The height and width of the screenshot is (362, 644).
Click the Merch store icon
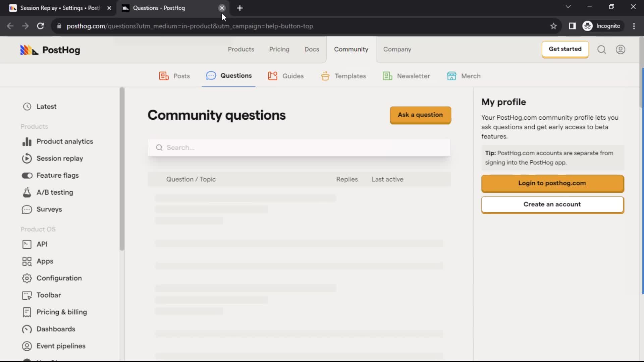[451, 76]
